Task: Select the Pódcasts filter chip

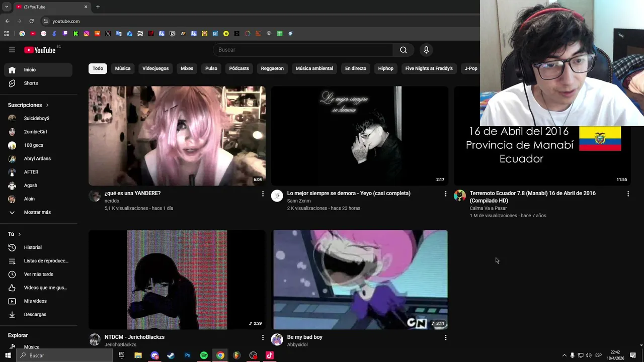Action: [x=239, y=68]
